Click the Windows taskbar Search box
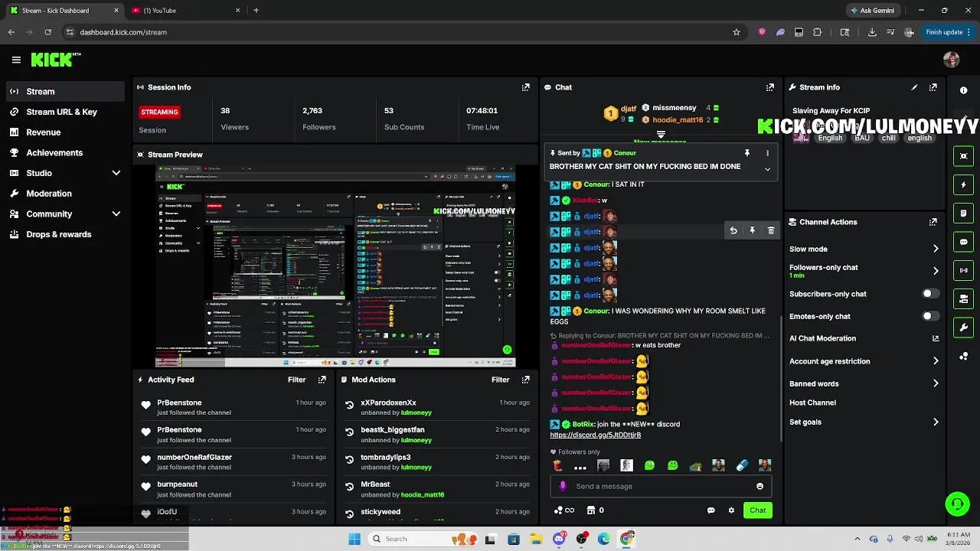Image resolution: width=980 pixels, height=551 pixels. point(422,539)
